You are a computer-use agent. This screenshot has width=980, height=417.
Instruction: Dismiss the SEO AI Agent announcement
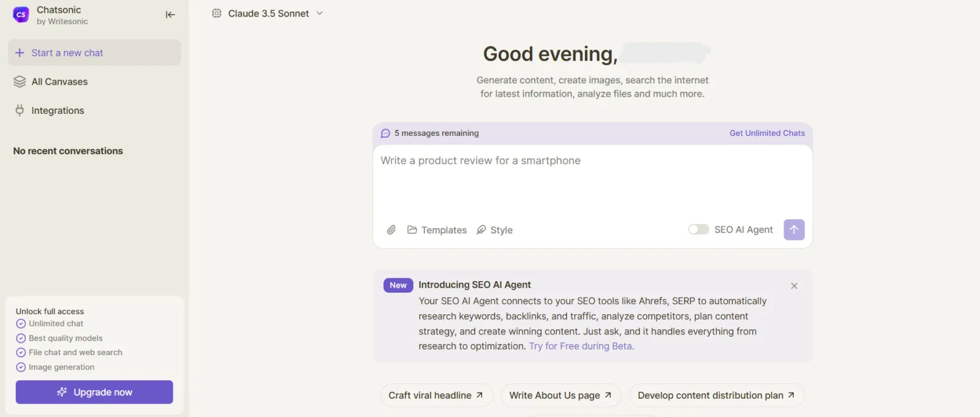[x=794, y=286]
